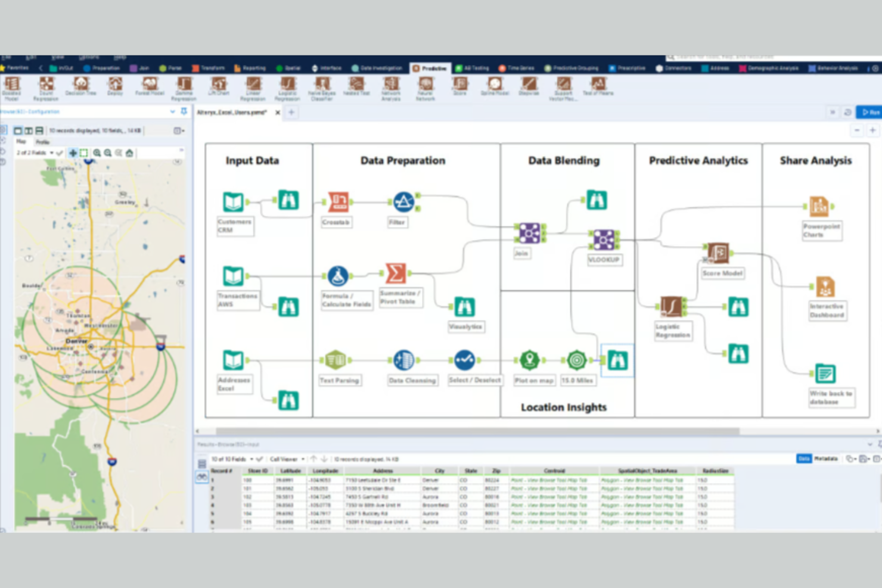This screenshot has width=882, height=588.
Task: Click the Text Parsing node
Action: tap(336, 360)
